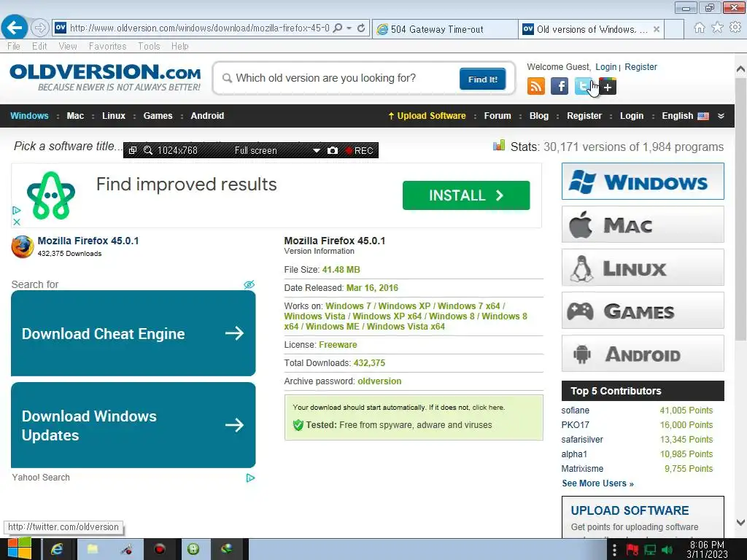Click the recorder camera snapshot icon
747x560 pixels.
[333, 150]
